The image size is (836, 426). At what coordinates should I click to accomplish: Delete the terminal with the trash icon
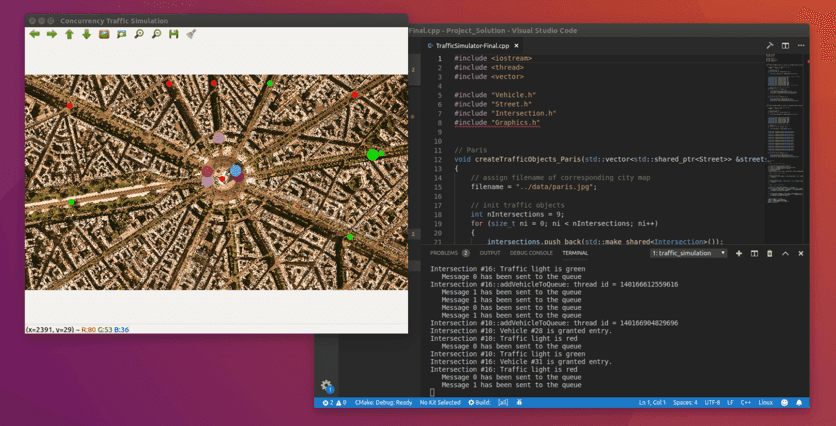(769, 253)
